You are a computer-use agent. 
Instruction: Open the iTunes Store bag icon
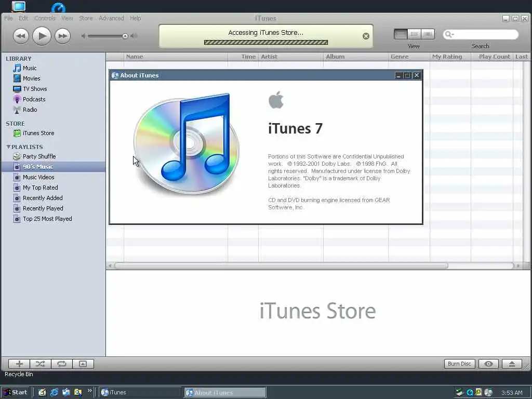(x=17, y=134)
